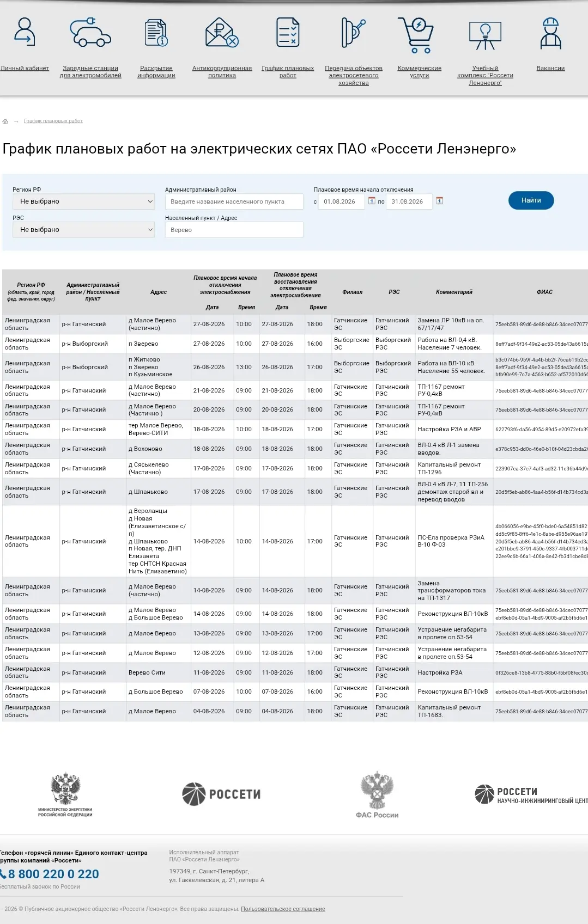
Task: Expand the РЭС dropdown
Action: [x=84, y=230]
